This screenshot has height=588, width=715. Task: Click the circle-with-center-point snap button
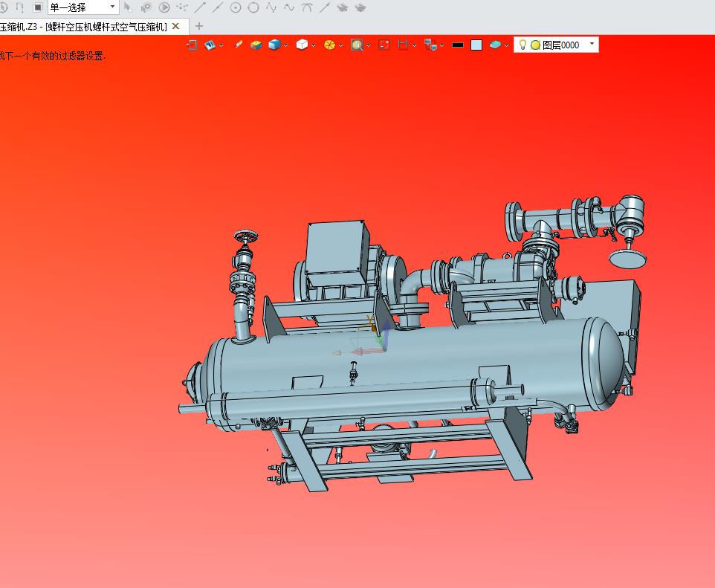click(x=236, y=7)
